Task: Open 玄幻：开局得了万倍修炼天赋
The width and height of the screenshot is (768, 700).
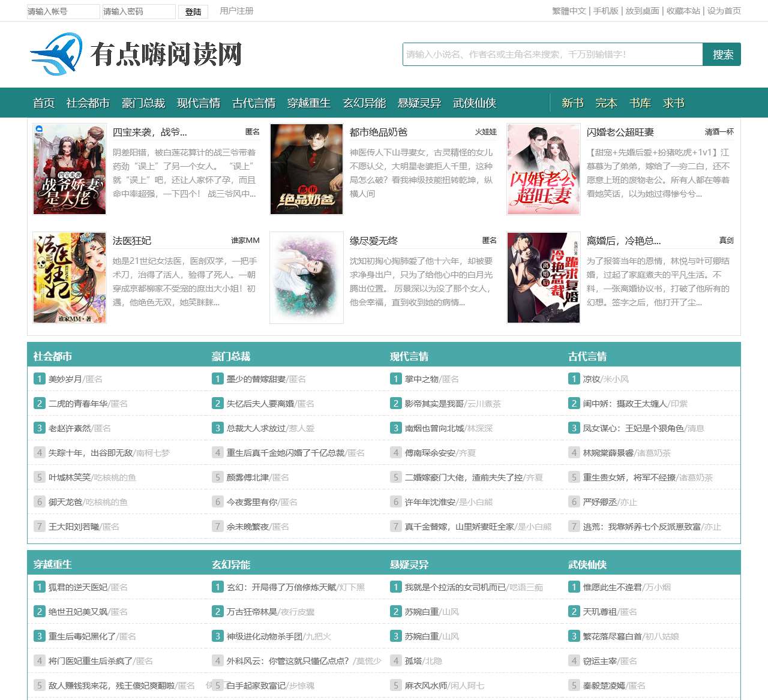Action: coord(281,587)
